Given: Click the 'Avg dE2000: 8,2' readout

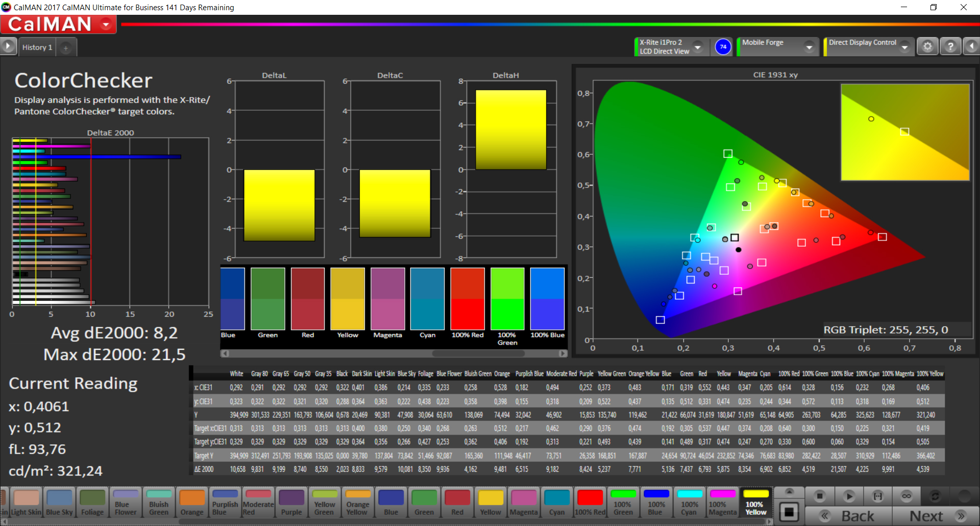Looking at the screenshot, I should tap(114, 333).
